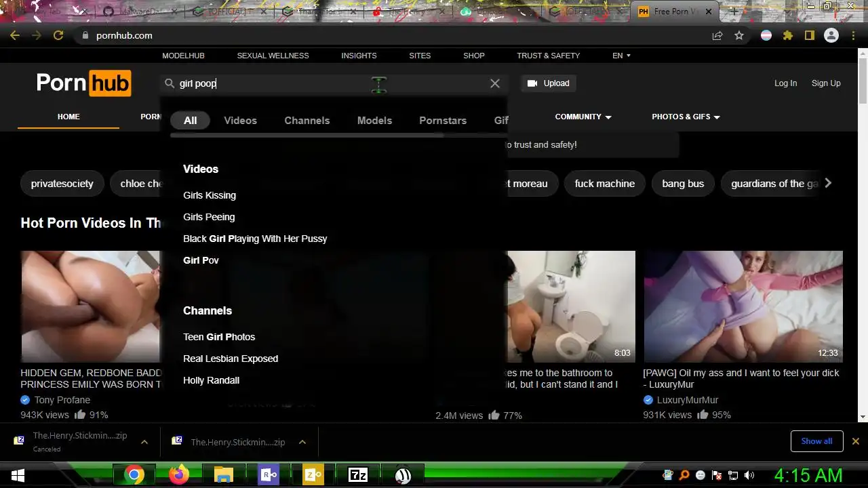Choose the Girl Pov video suggestion
Screen dimensions: 868x488
pos(201,260)
